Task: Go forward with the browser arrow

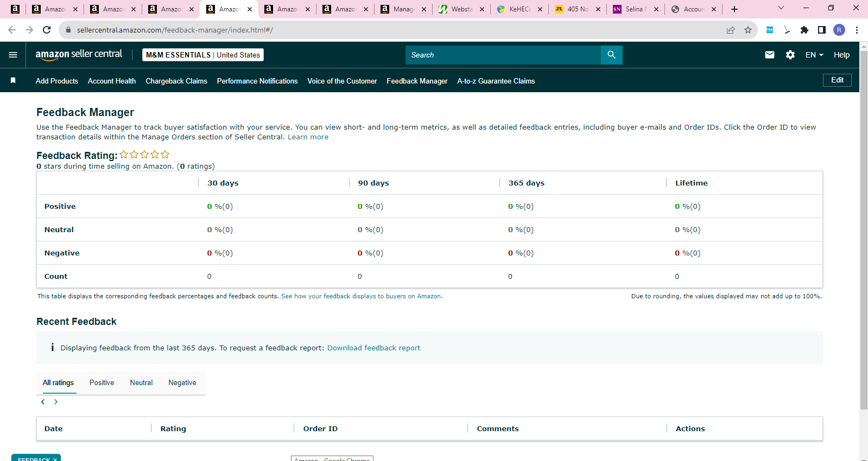Action: [x=29, y=30]
